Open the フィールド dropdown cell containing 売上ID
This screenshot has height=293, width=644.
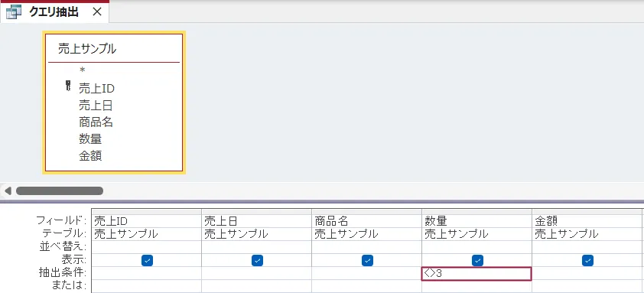(147, 221)
